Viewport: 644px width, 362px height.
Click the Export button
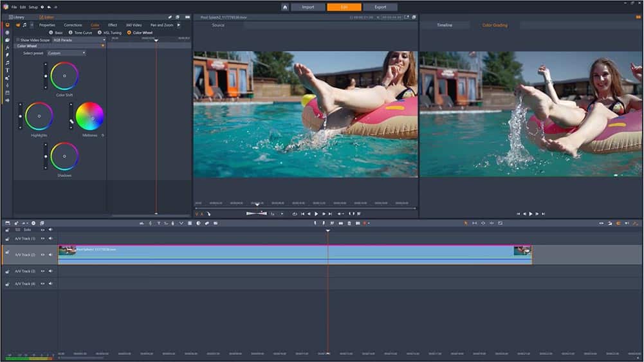(x=380, y=7)
